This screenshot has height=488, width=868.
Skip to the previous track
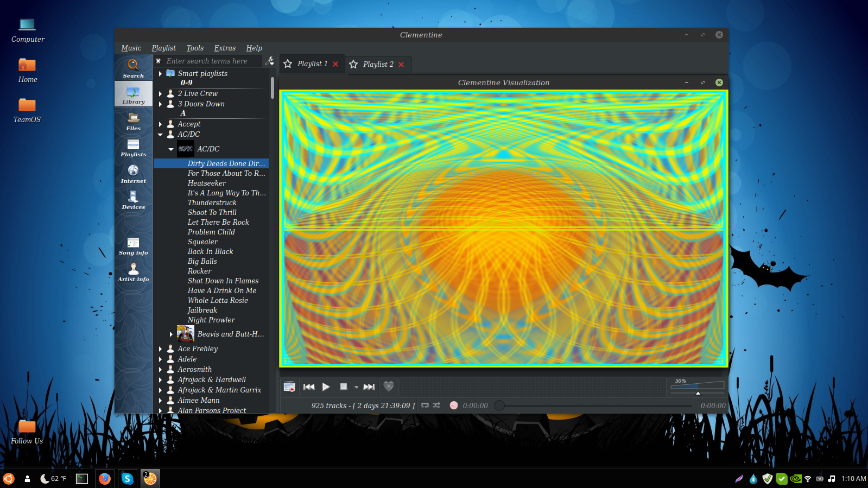309,386
